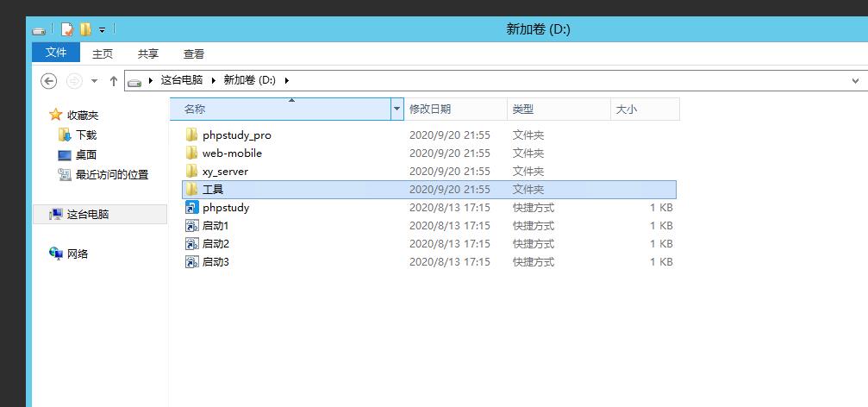The image size is (868, 407).
Task: Select the phpstudy shortcut icon
Action: click(191, 208)
